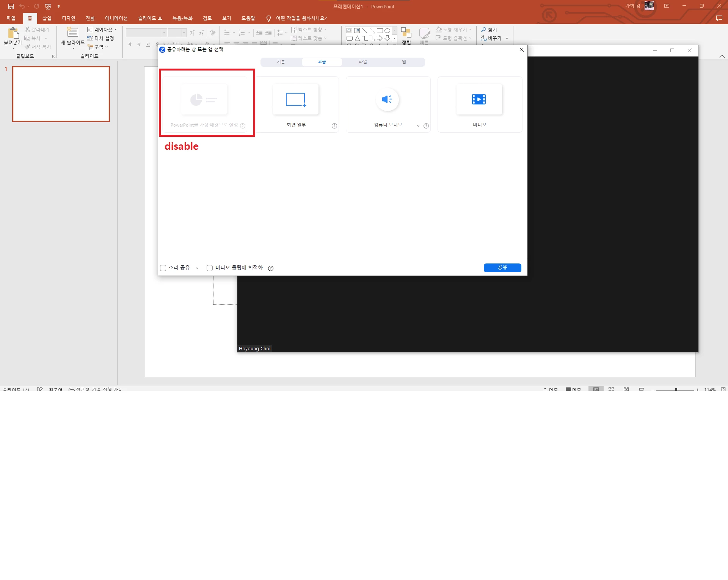The height and width of the screenshot is (580, 728).
Task: Click the Save icon in quick access toolbar
Action: click(x=11, y=6)
